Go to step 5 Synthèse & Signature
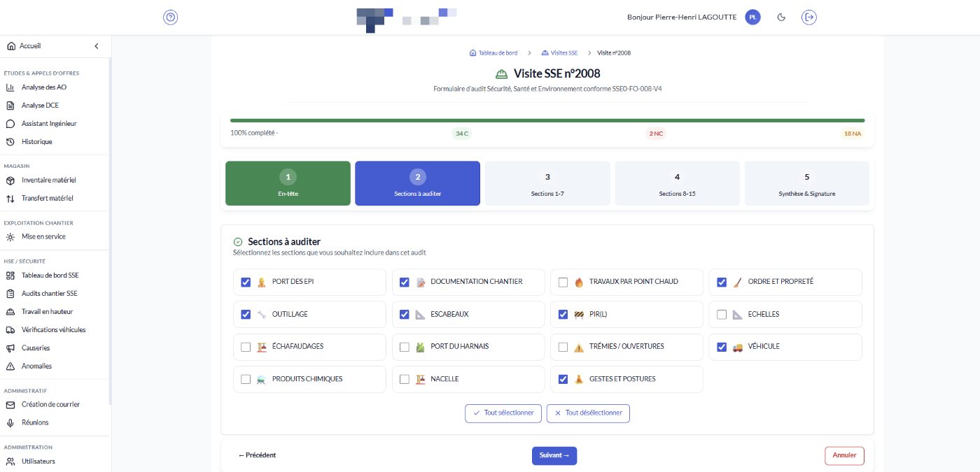 (x=806, y=183)
